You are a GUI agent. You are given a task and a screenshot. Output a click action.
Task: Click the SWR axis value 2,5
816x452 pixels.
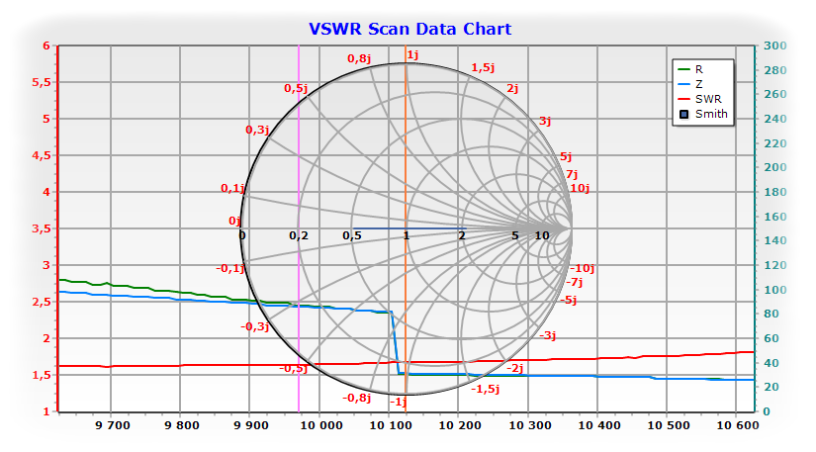click(x=42, y=302)
